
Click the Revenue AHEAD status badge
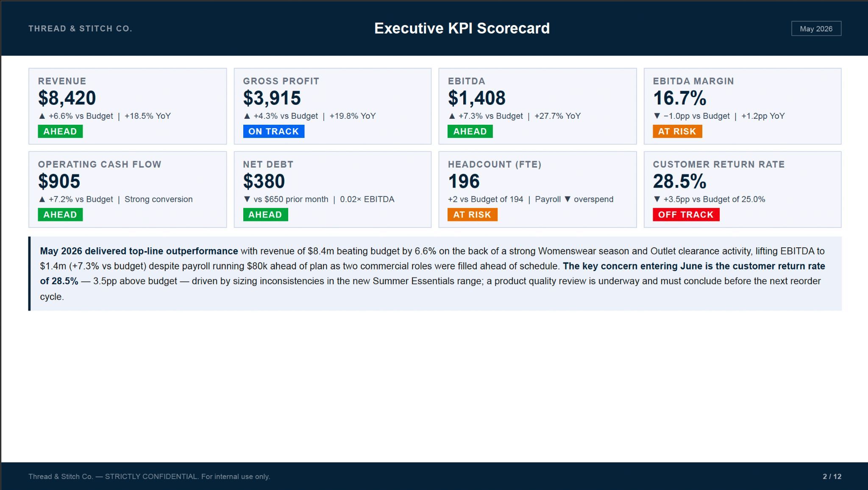60,132
